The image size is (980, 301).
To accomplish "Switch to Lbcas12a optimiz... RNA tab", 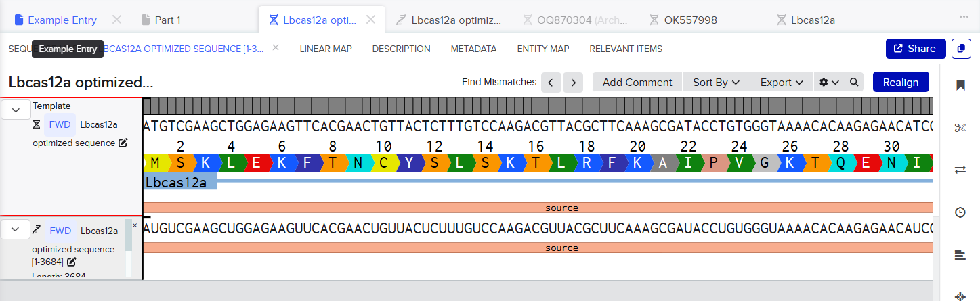I will pyautogui.click(x=449, y=20).
